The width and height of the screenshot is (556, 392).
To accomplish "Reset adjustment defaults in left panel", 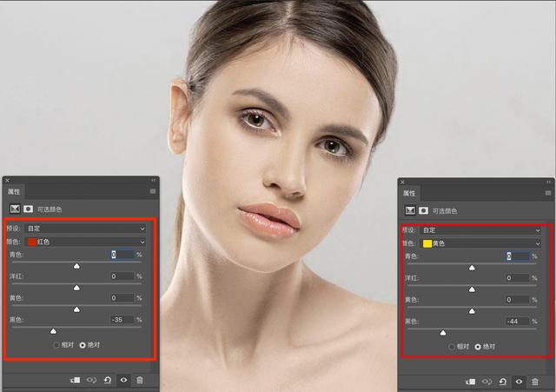I will pyautogui.click(x=107, y=380).
